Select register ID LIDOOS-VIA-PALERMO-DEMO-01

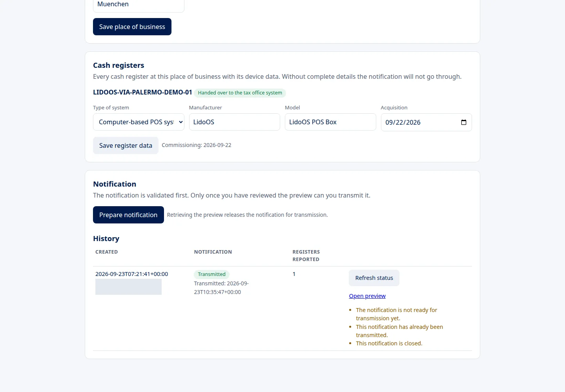tap(142, 93)
